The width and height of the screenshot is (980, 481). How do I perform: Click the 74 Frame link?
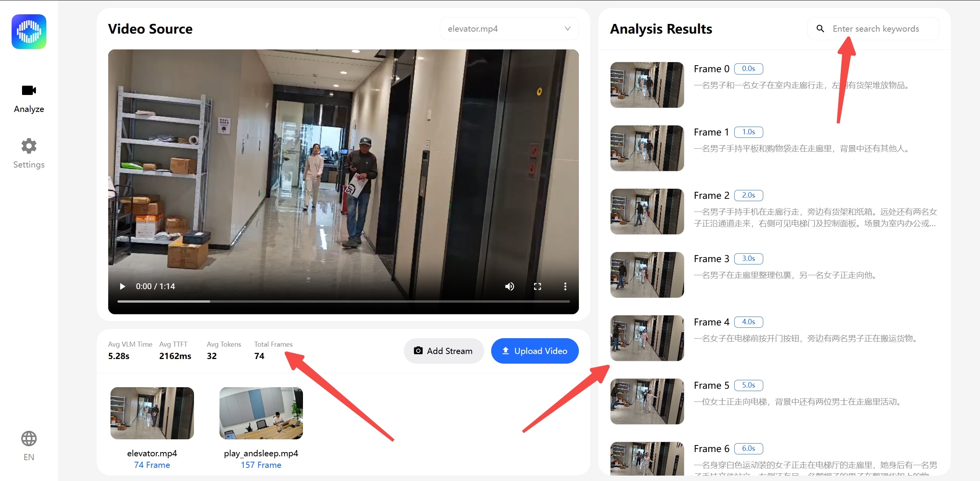point(152,465)
